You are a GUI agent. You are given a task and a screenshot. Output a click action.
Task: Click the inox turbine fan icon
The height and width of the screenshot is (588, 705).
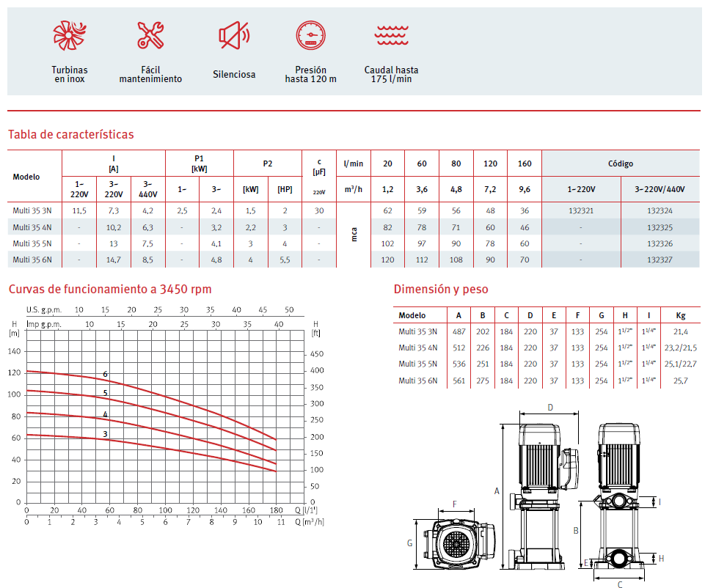(x=69, y=34)
